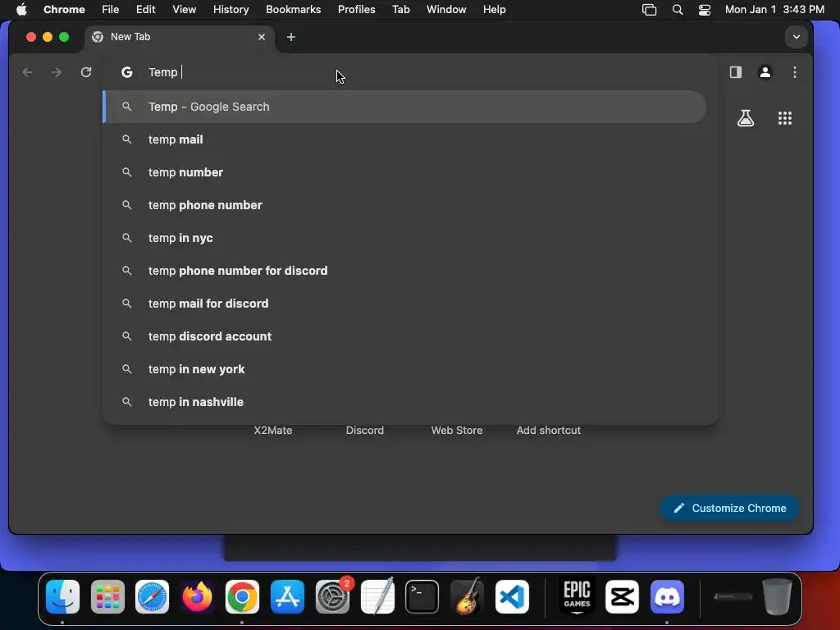Image resolution: width=840 pixels, height=630 pixels.
Task: Click the Spotlight search icon in menu bar
Action: [x=677, y=10]
